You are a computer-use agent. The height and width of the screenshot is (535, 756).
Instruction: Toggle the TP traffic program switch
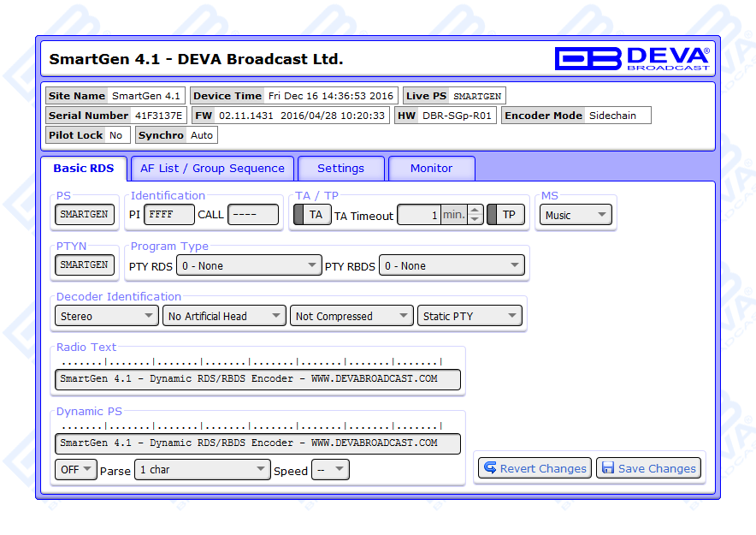coord(505,215)
